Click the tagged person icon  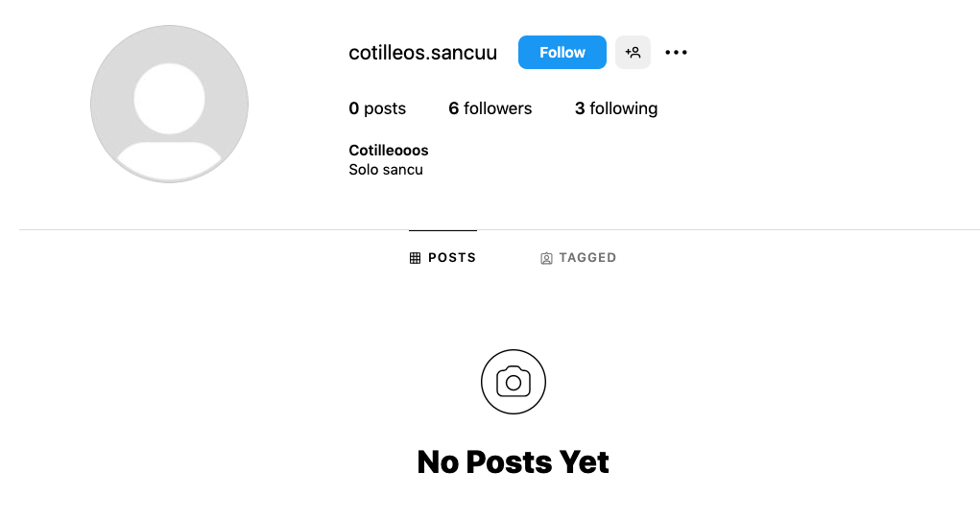coord(546,258)
